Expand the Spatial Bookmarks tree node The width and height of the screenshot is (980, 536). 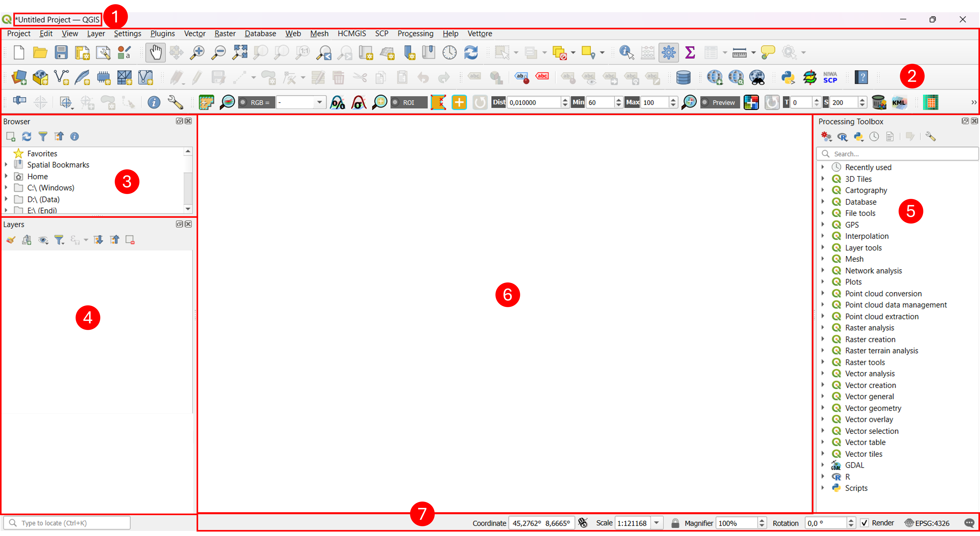point(6,165)
